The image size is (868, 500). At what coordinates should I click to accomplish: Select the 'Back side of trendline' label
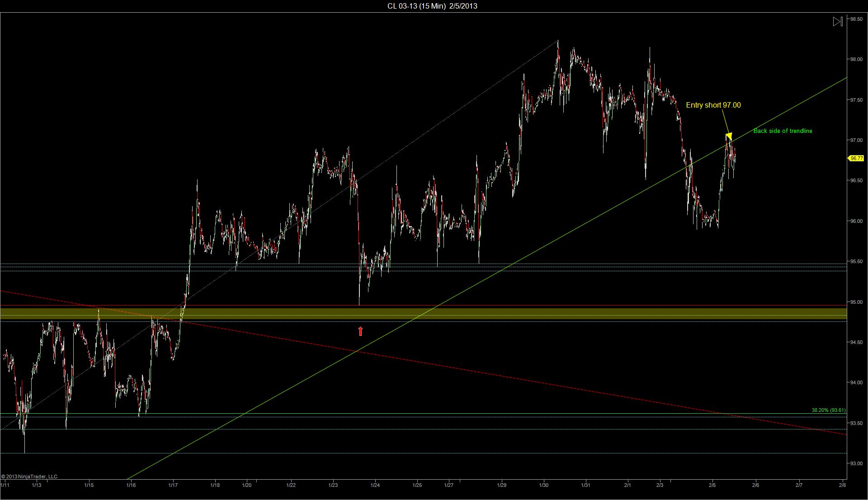(783, 131)
